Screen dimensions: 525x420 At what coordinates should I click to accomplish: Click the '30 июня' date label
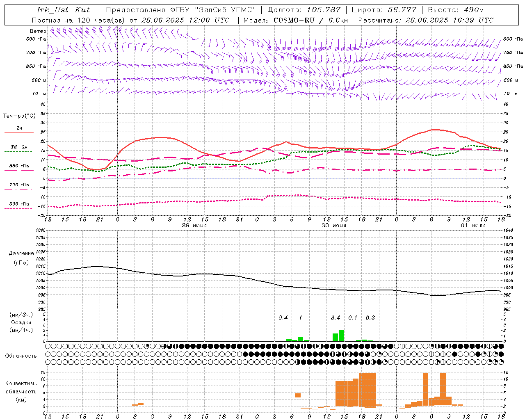point(334,226)
